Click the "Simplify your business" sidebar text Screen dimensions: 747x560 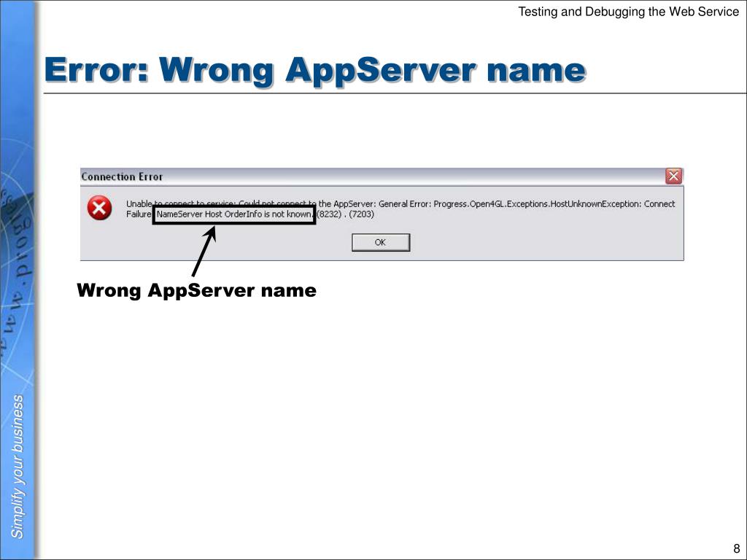click(18, 466)
